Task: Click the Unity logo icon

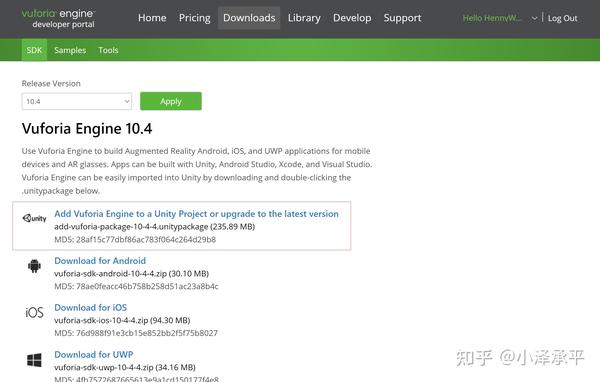Action: [x=34, y=218]
